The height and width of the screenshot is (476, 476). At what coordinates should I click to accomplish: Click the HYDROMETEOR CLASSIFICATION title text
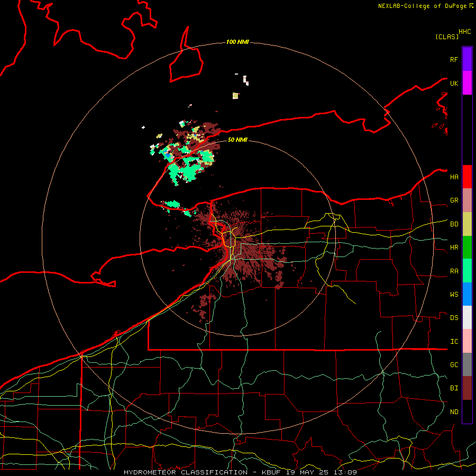point(186,472)
